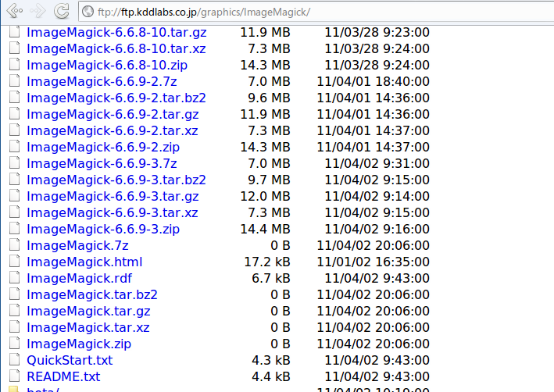Viewport: 554px width, 392px height.
Task: Click file icon beside ImageMagick.tar.gz
Action: pos(15,311)
